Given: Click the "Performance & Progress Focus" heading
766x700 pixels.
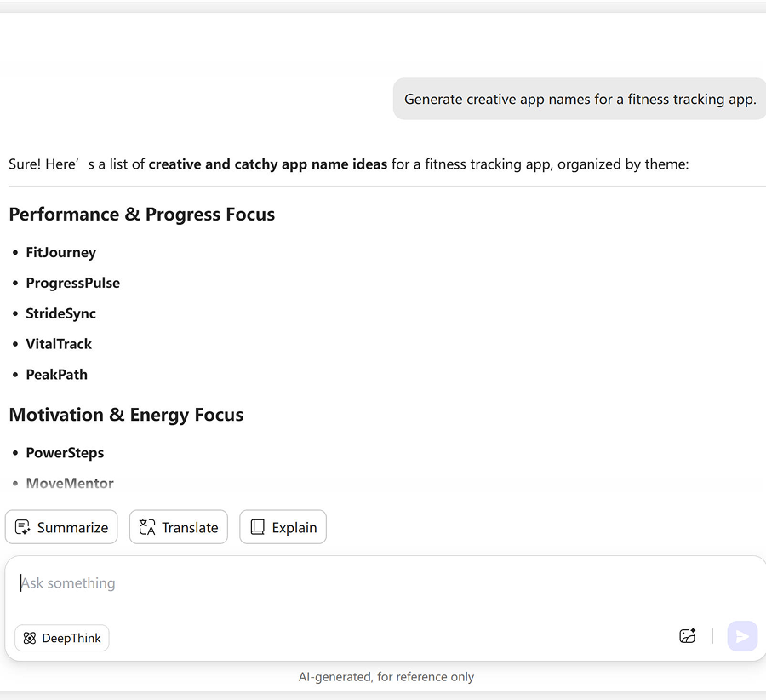Looking at the screenshot, I should (x=141, y=215).
